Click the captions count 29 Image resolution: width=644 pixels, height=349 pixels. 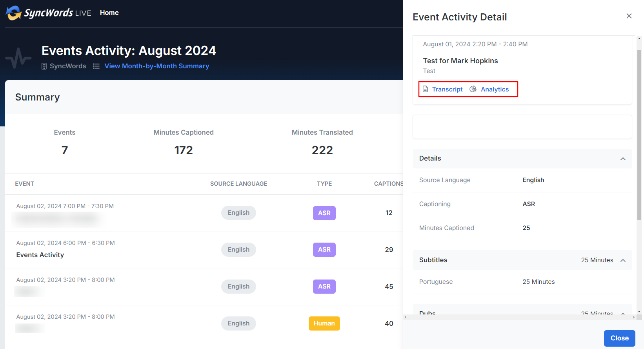click(x=389, y=250)
